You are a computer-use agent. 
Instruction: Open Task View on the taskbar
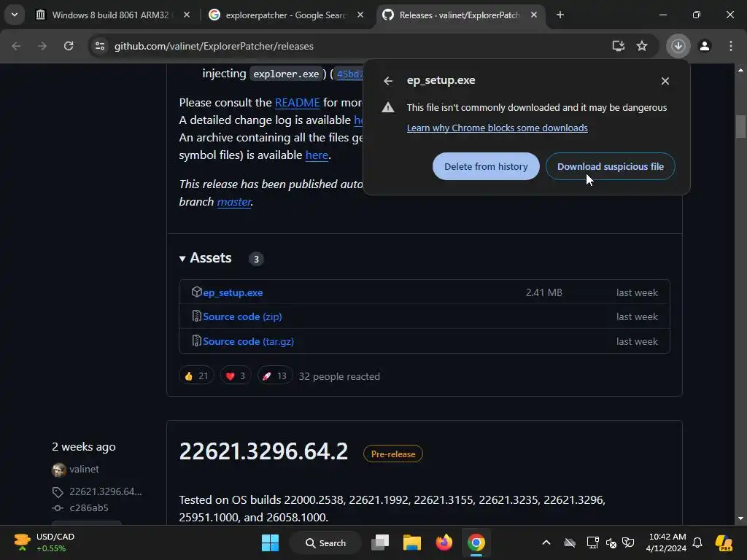click(380, 542)
